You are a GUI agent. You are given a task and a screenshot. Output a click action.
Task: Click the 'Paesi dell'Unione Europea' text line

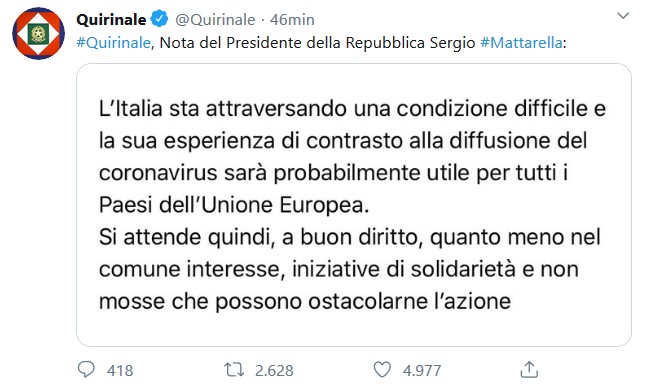point(234,205)
